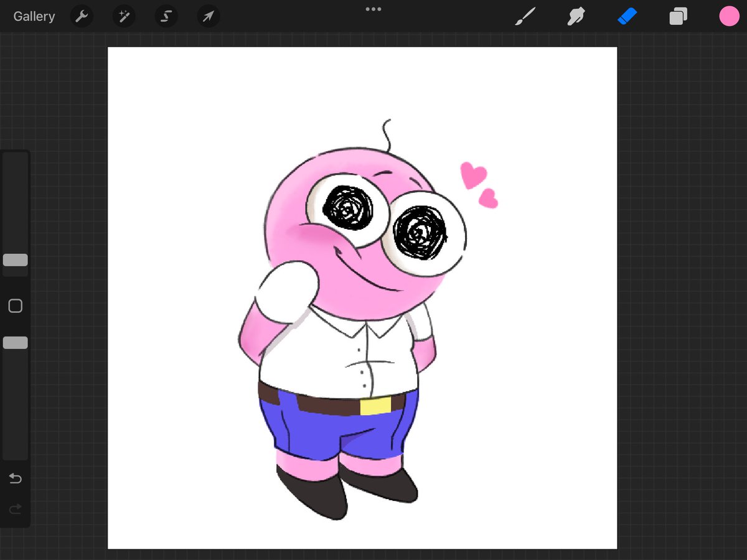Tap the grayed-out redo arrow
This screenshot has height=560, width=747.
click(15, 509)
